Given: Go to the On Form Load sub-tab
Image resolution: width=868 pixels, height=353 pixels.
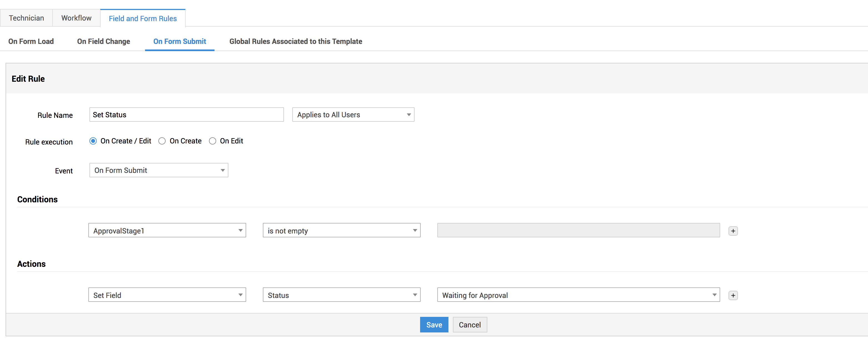Looking at the screenshot, I should (x=31, y=41).
